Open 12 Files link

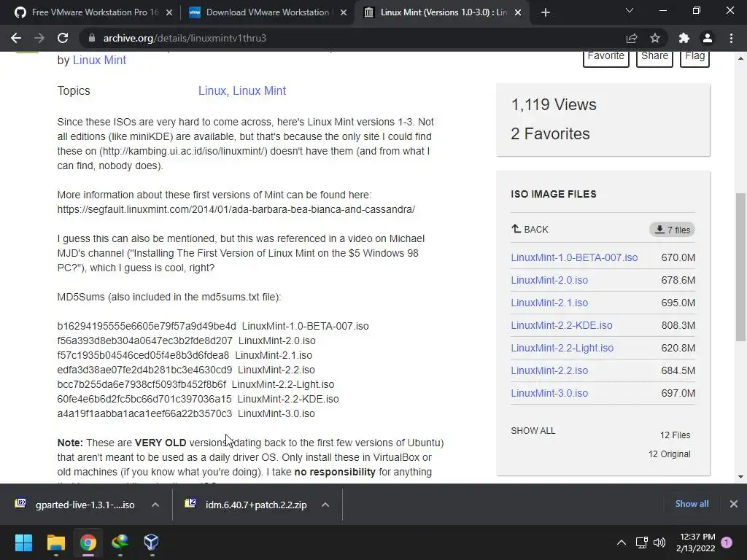[x=675, y=435]
